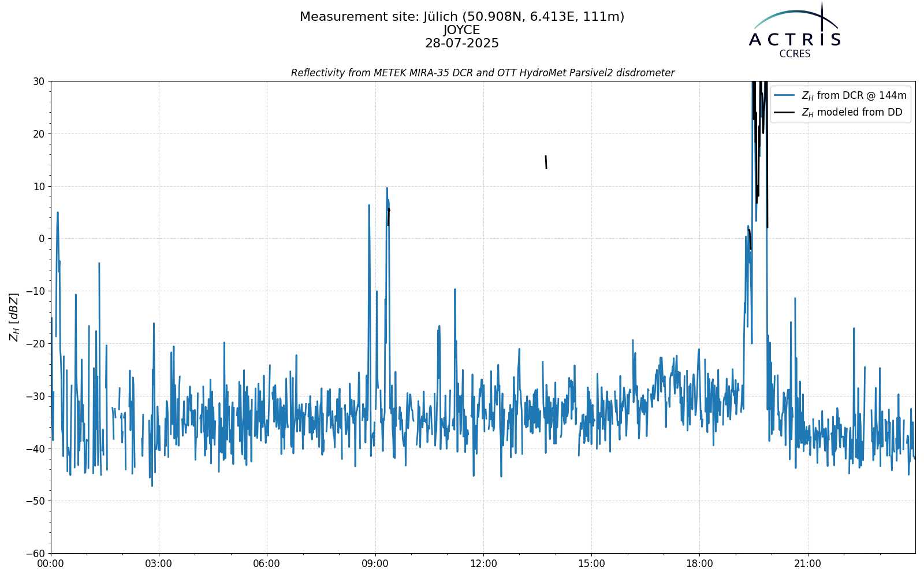Click the 18:00 x-axis tick label
Viewport: 924px width, 578px height.
[x=699, y=564]
